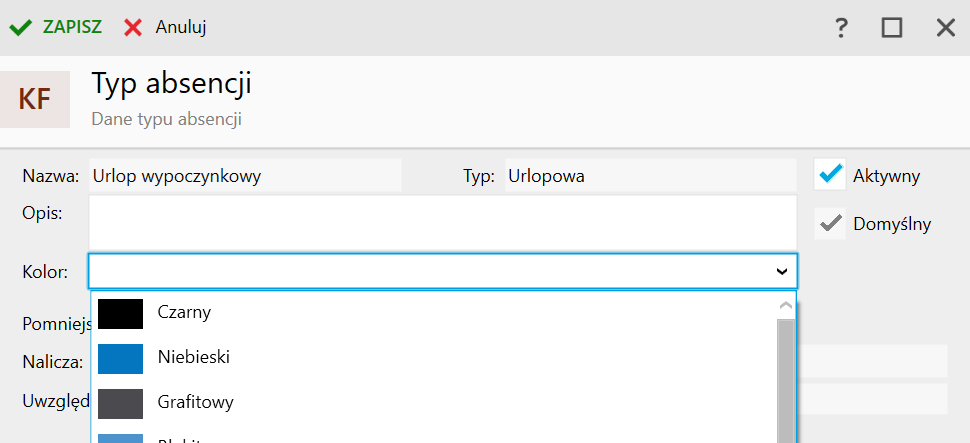Click into the Opis text field
970x443 pixels.
(442, 220)
